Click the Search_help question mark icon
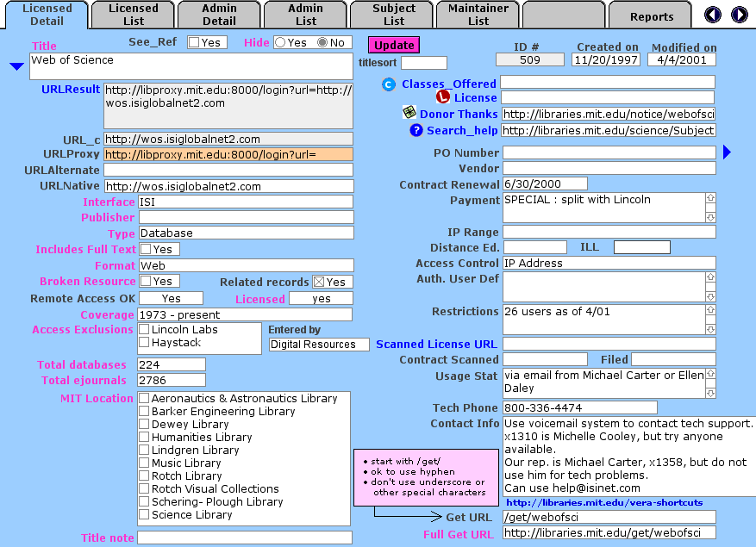The image size is (756, 547). (416, 130)
